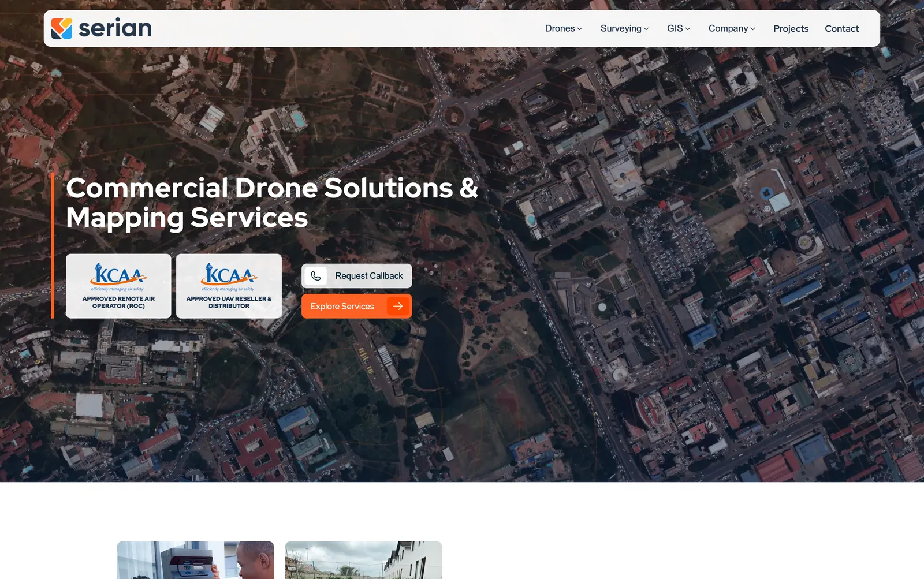
Task: Expand the Surveying menu
Action: point(624,28)
